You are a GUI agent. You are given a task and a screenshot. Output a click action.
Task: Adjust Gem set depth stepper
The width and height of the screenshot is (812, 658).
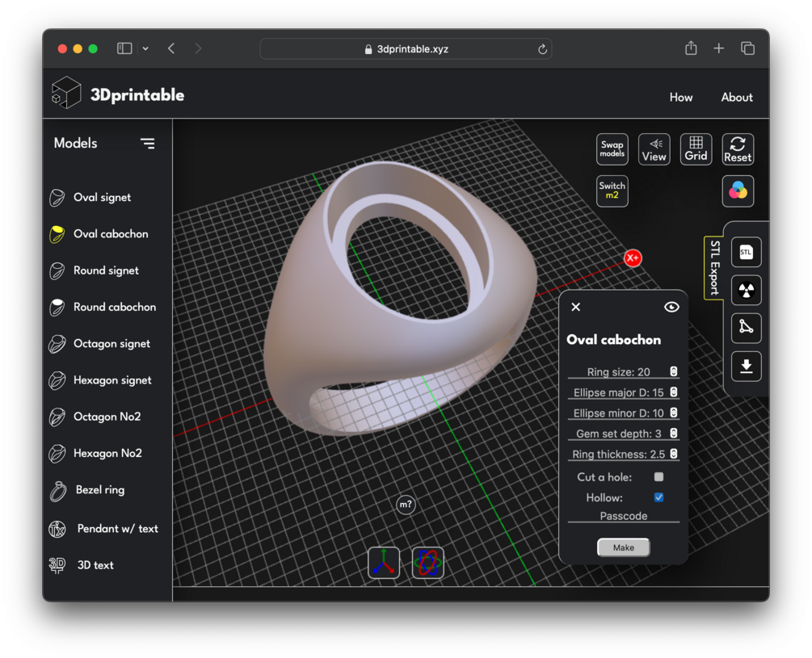tap(674, 433)
